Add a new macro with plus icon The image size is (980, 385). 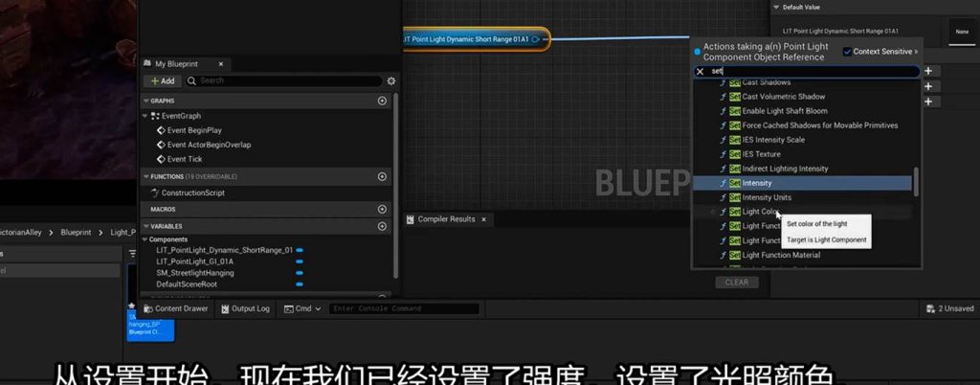(x=382, y=209)
